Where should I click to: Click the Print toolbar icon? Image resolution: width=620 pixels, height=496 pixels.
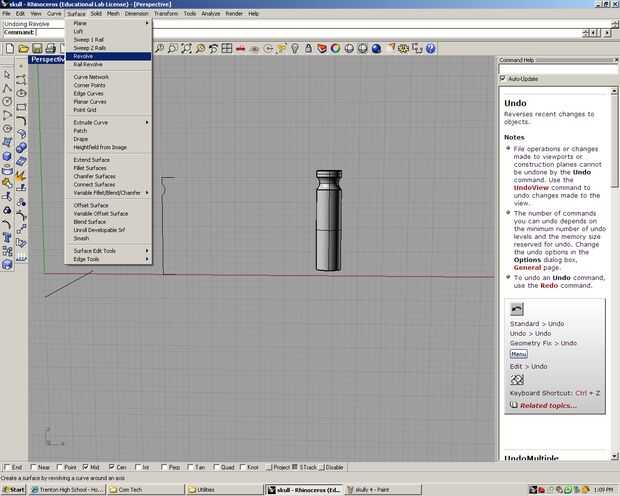[x=51, y=49]
